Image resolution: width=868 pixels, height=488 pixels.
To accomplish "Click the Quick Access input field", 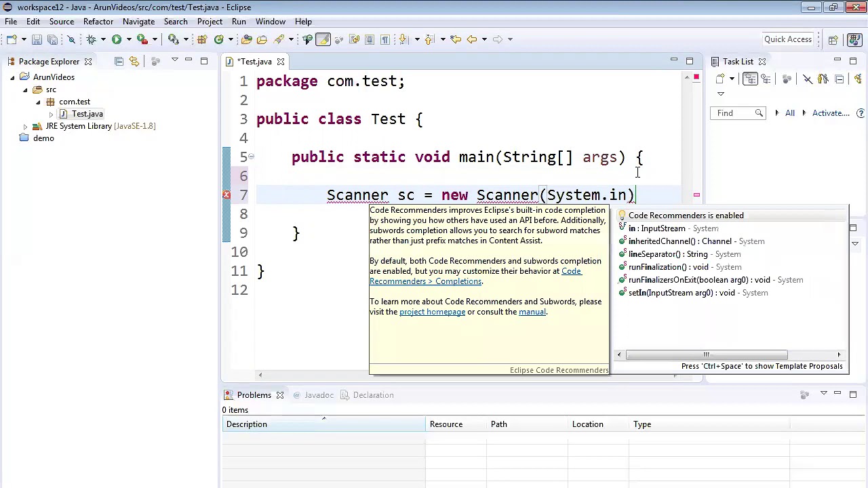I will pyautogui.click(x=787, y=39).
